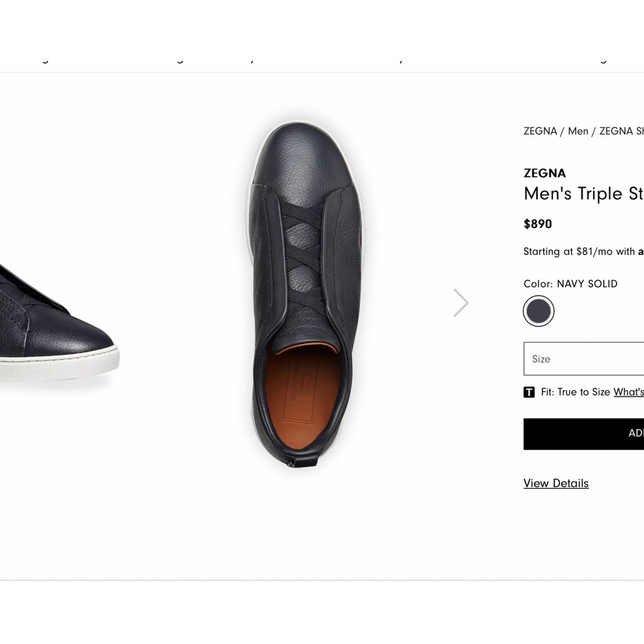This screenshot has width=644, height=644.
Task: Click the main shoe image to enlarge
Action: [303, 296]
